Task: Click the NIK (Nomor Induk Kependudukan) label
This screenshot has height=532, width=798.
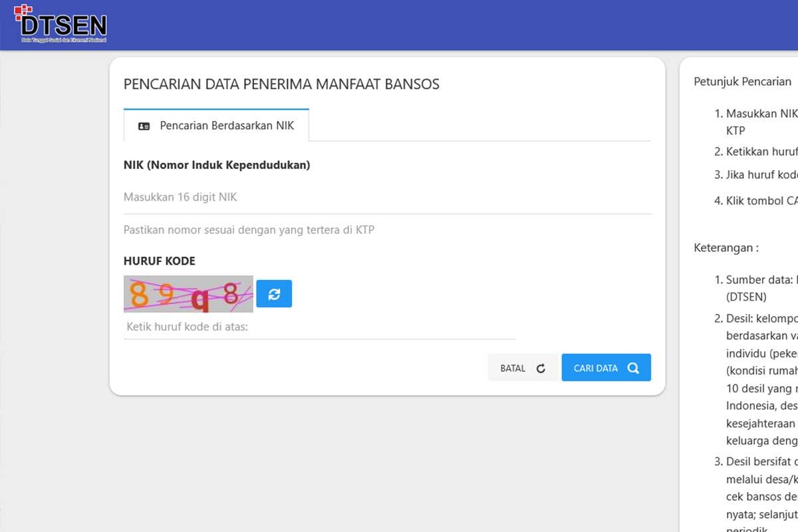Action: 217,165
